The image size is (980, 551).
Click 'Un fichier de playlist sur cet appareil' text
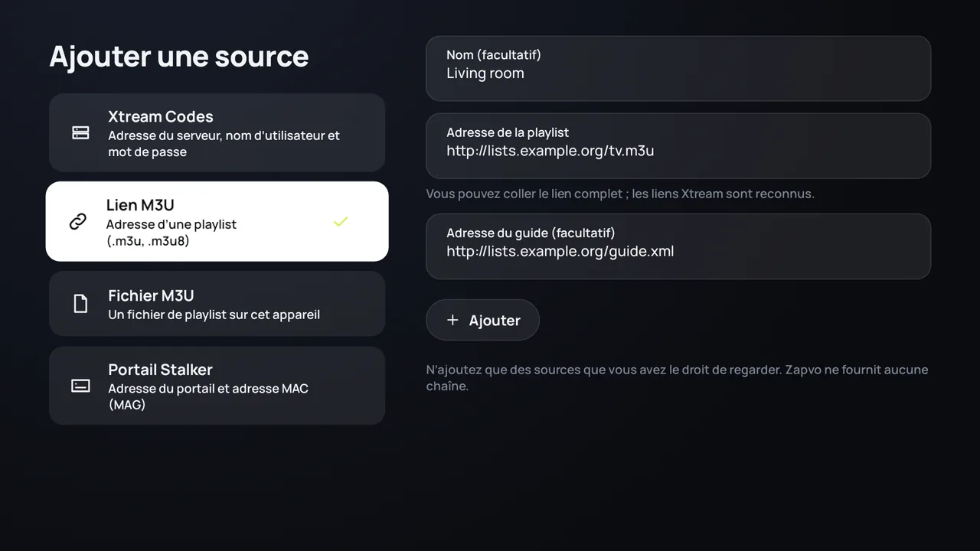(x=214, y=315)
